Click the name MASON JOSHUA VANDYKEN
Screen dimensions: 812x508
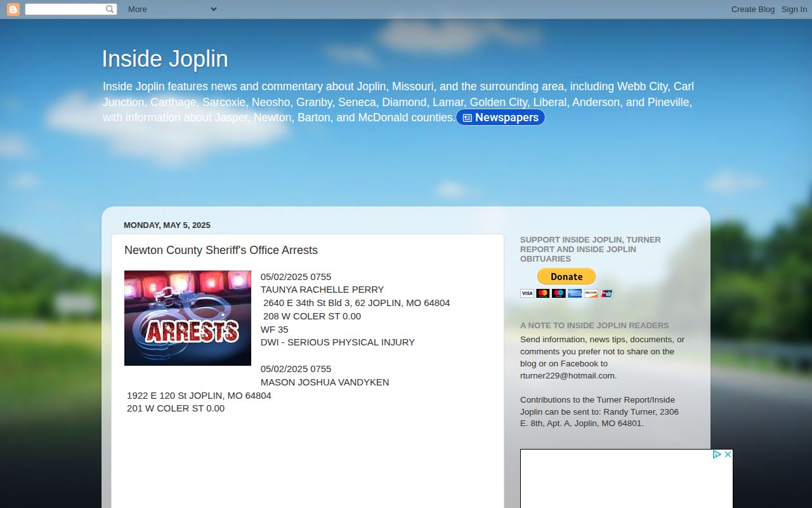click(325, 382)
